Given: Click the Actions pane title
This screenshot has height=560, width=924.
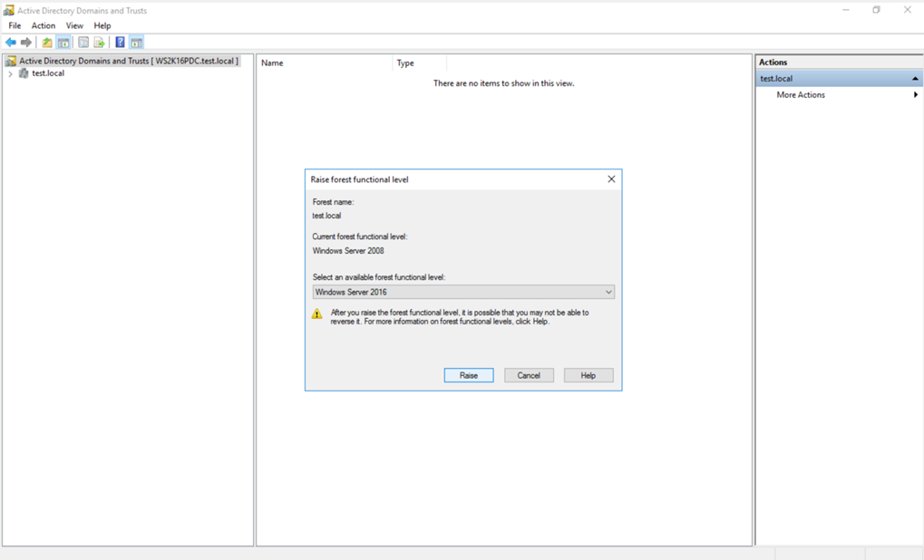Looking at the screenshot, I should point(773,62).
